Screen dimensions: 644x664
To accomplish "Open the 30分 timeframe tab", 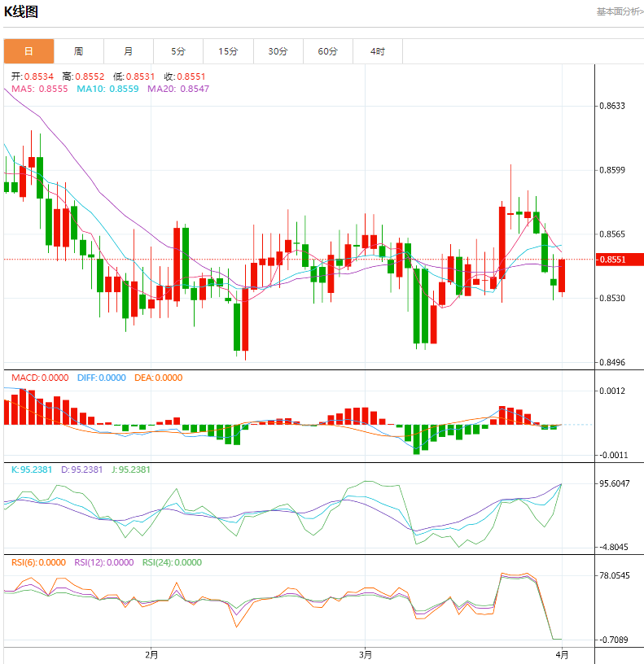I will click(278, 51).
